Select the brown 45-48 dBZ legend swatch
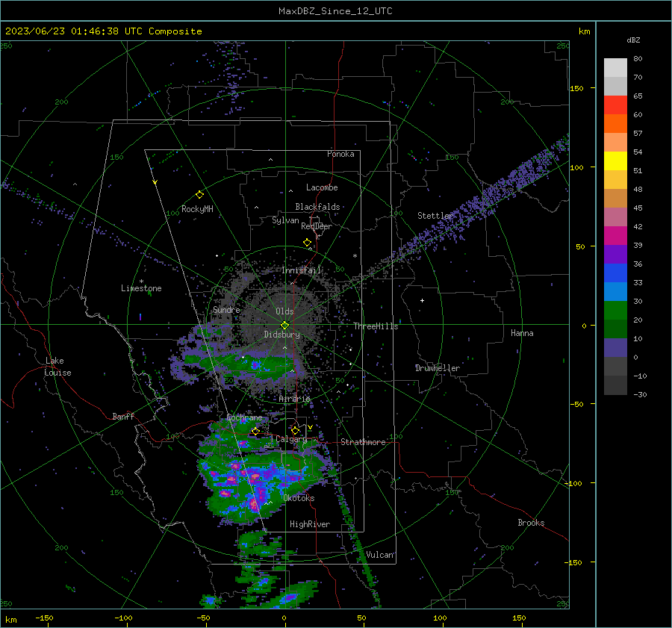672x628 pixels. 615,199
